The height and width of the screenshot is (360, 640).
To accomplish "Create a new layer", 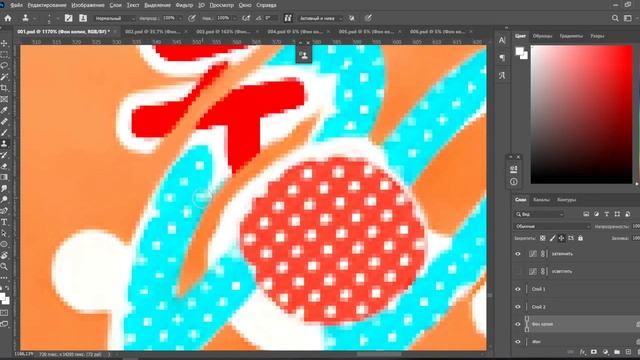I will (x=628, y=352).
